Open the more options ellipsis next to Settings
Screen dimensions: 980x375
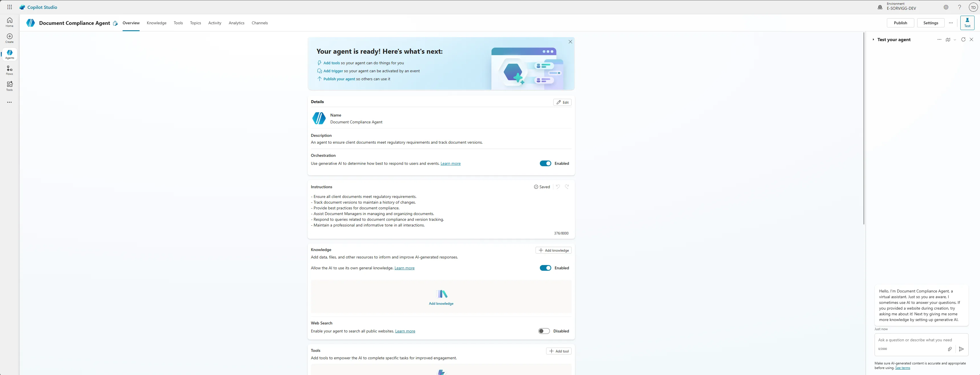(951, 23)
